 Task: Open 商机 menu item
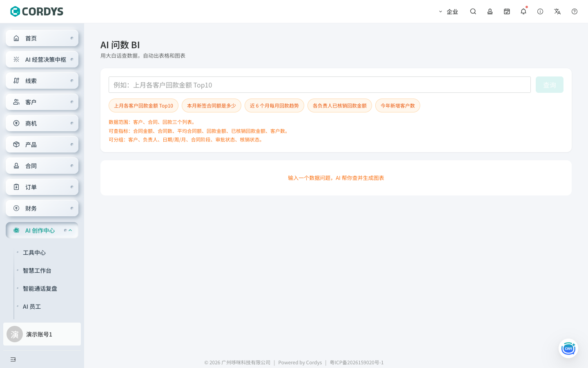coord(42,123)
